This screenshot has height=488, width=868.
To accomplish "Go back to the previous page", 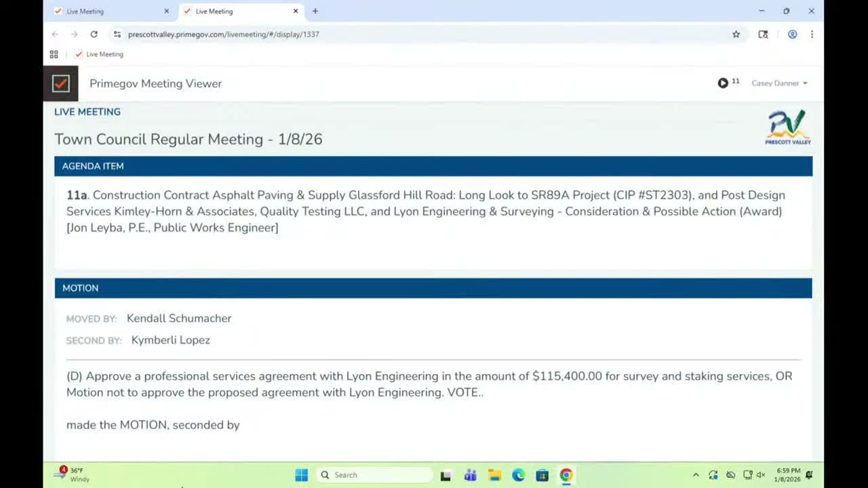I will pyautogui.click(x=55, y=34).
